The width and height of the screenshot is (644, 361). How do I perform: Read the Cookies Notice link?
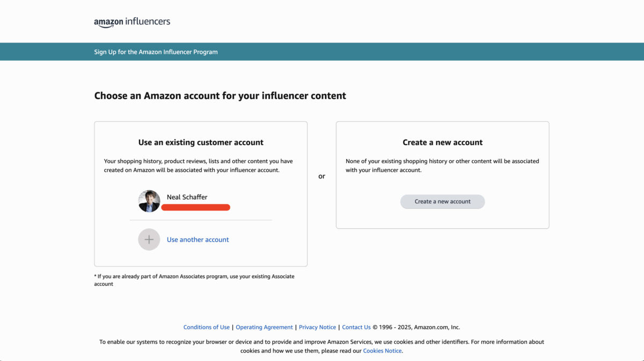click(x=382, y=351)
